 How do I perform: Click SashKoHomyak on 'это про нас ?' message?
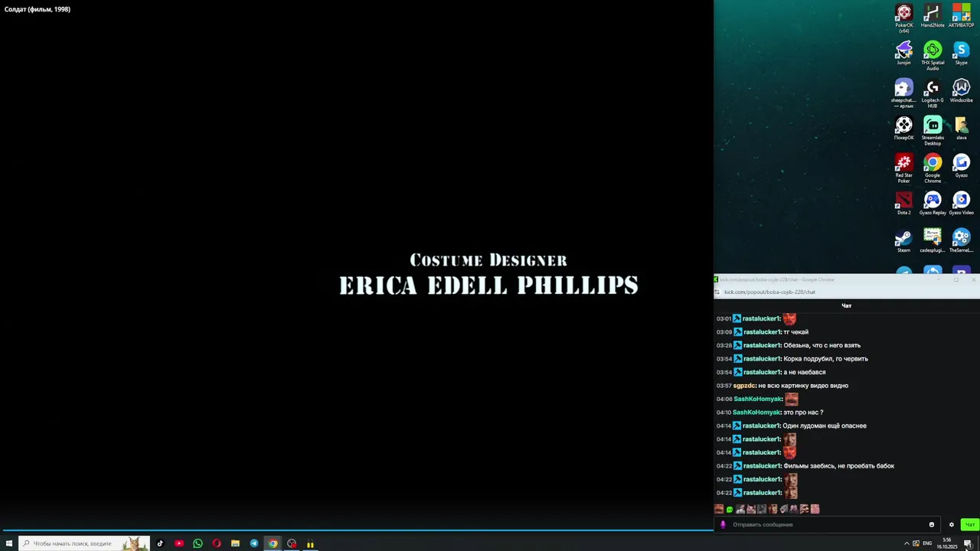pyautogui.click(x=756, y=412)
